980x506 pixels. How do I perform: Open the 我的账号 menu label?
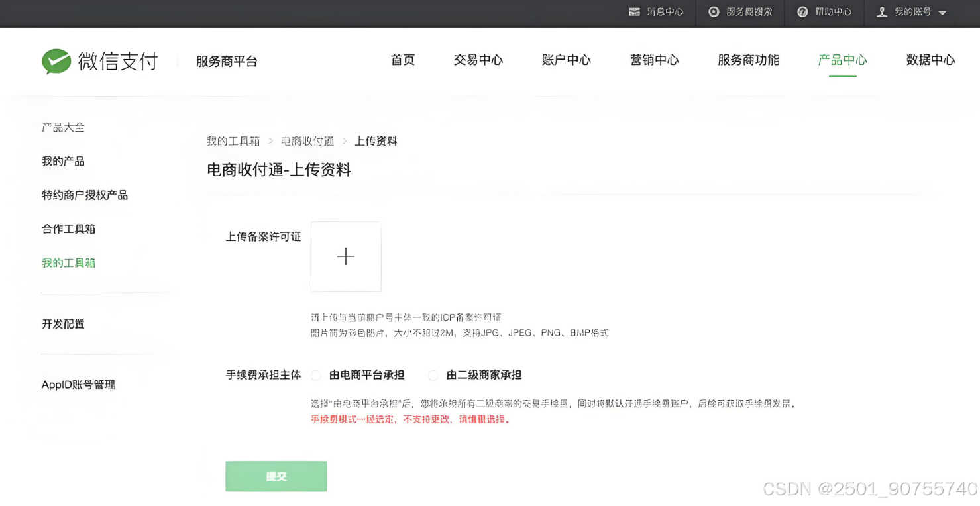913,12
